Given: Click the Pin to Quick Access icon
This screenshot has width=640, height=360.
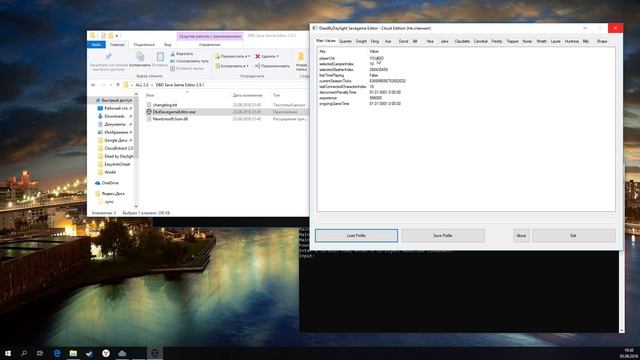Looking at the screenshot, I should click(x=108, y=57).
